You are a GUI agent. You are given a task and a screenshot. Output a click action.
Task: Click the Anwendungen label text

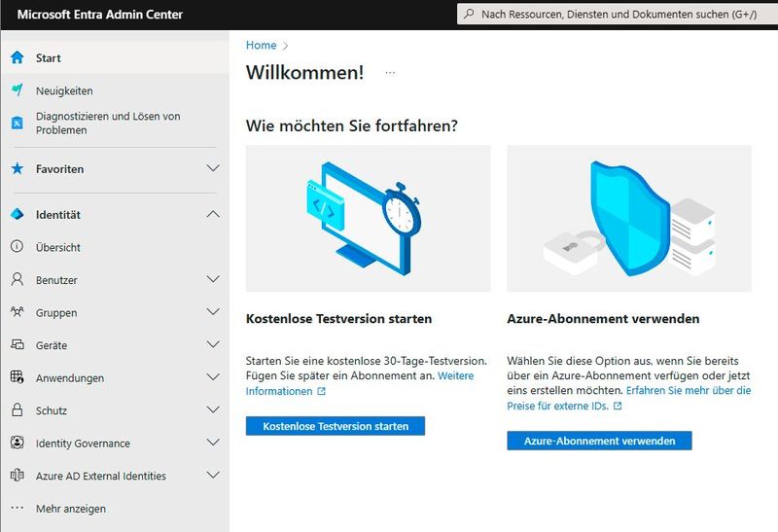(x=70, y=378)
